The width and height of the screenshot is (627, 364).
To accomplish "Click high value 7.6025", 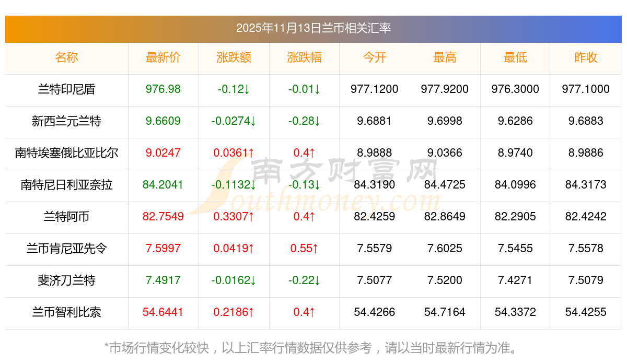I will [x=445, y=249].
